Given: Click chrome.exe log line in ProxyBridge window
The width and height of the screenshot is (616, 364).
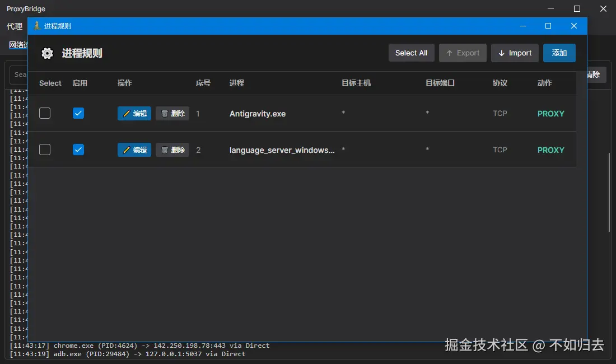Looking at the screenshot, I should [139, 346].
